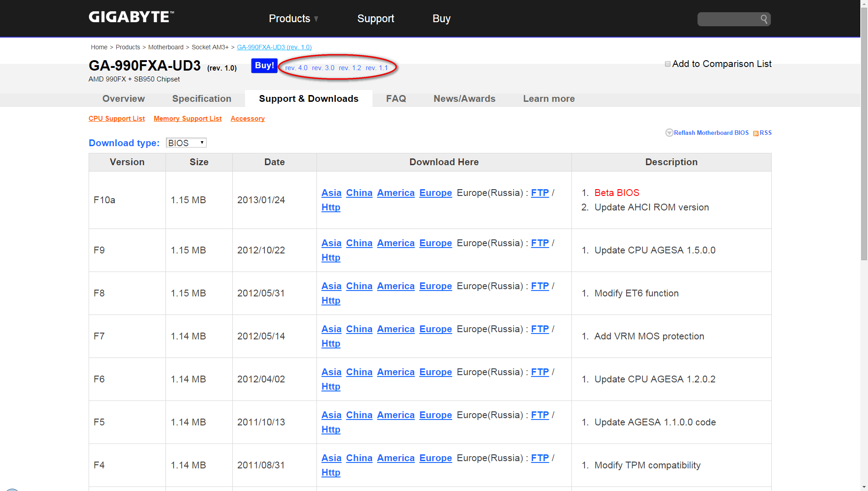The width and height of the screenshot is (868, 491).
Task: Switch to the Specification tab
Action: point(202,99)
